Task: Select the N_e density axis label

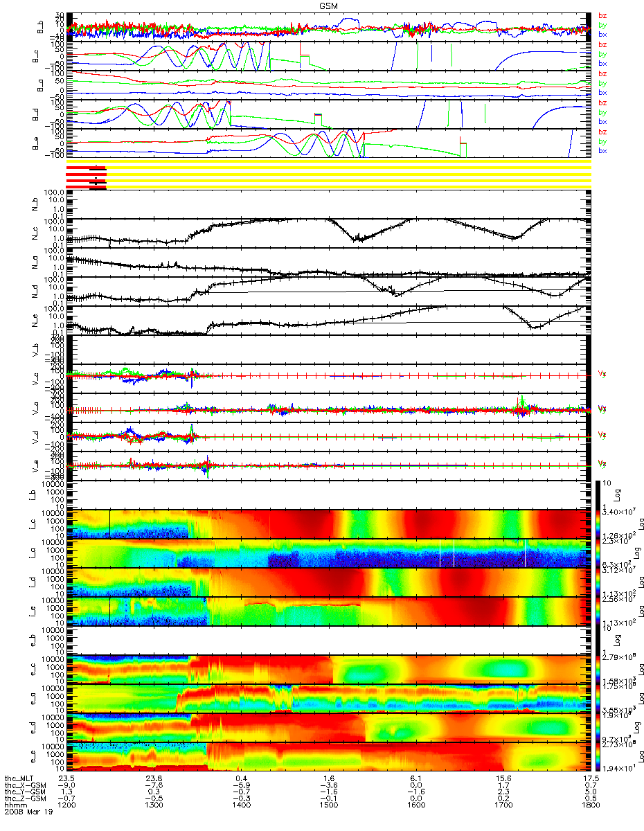Action: (x=35, y=320)
